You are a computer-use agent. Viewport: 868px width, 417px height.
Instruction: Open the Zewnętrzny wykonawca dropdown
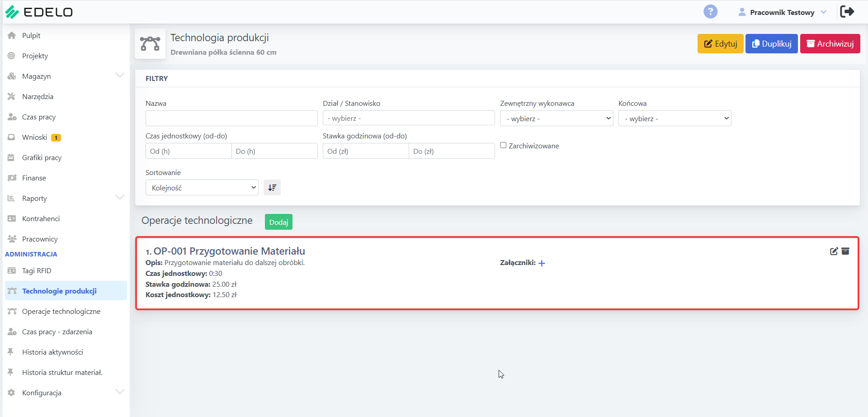(557, 118)
